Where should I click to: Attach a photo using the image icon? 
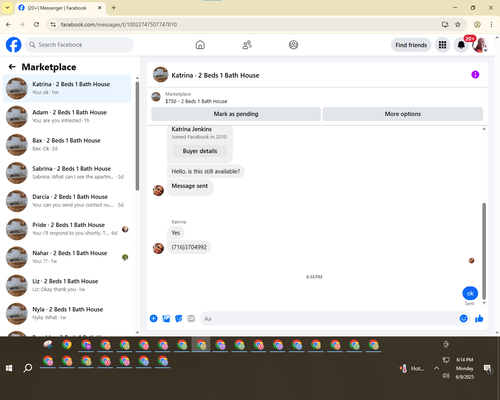166,319
